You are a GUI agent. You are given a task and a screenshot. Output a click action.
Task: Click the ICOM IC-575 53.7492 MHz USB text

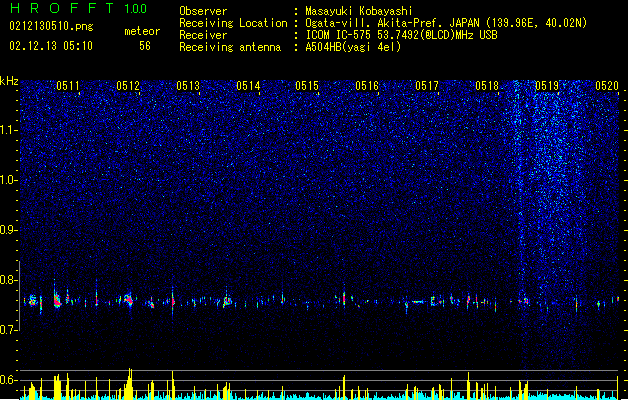click(402, 35)
